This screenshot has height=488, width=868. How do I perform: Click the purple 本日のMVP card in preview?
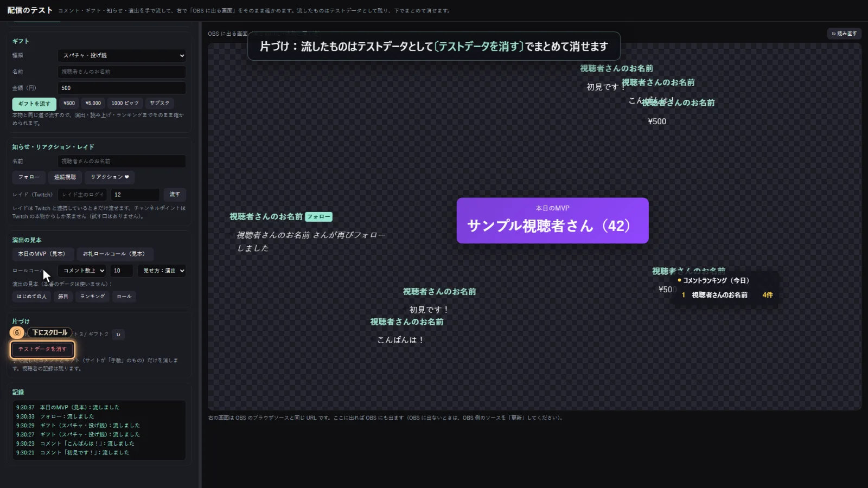click(552, 221)
